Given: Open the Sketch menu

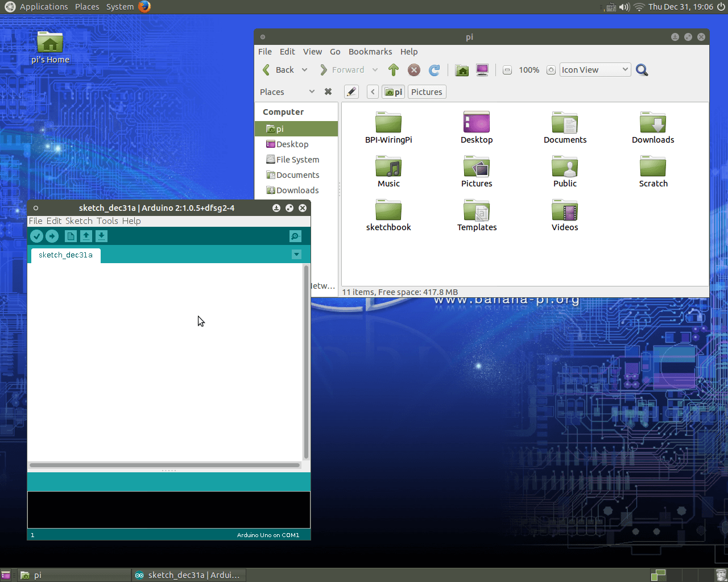Looking at the screenshot, I should [79, 221].
